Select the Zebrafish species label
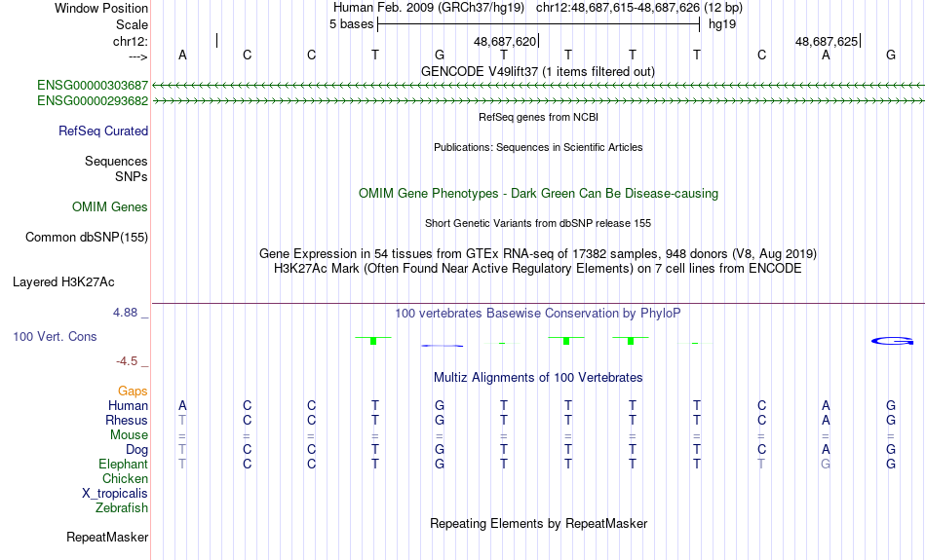The width and height of the screenshot is (926, 560). pos(122,508)
